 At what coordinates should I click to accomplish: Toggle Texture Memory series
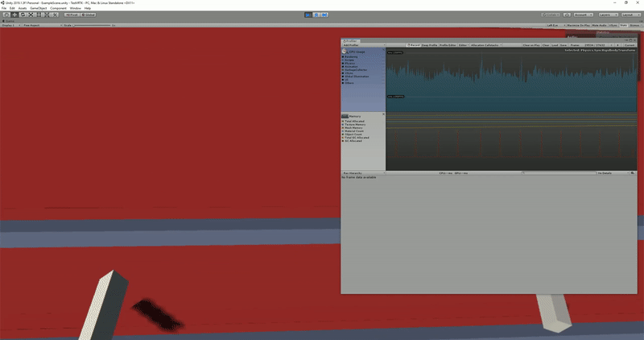[354, 125]
